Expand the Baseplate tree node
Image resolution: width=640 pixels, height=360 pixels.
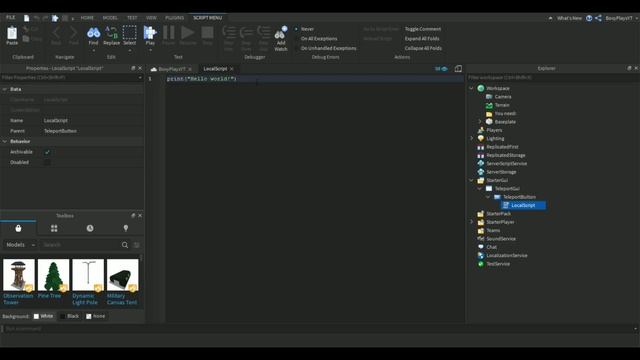click(480, 122)
